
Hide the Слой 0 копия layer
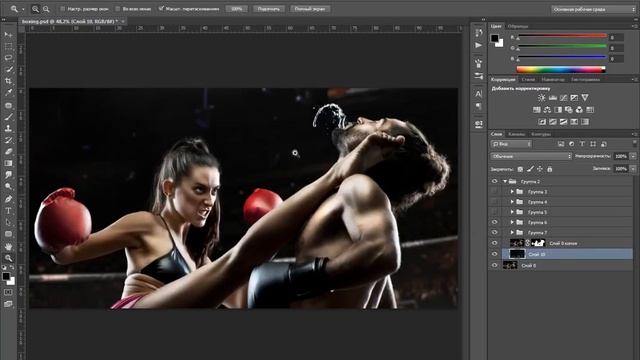coord(494,243)
